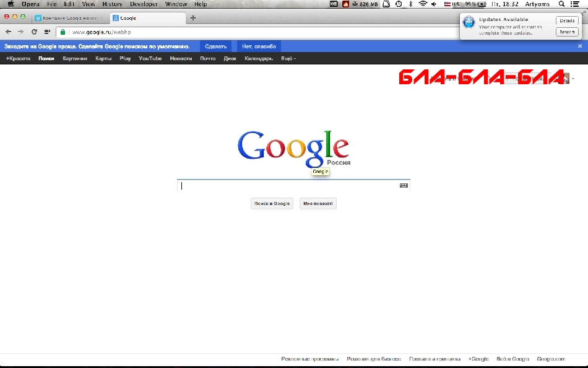
Task: Open Time Machine clock icon
Action: click(x=399, y=4)
